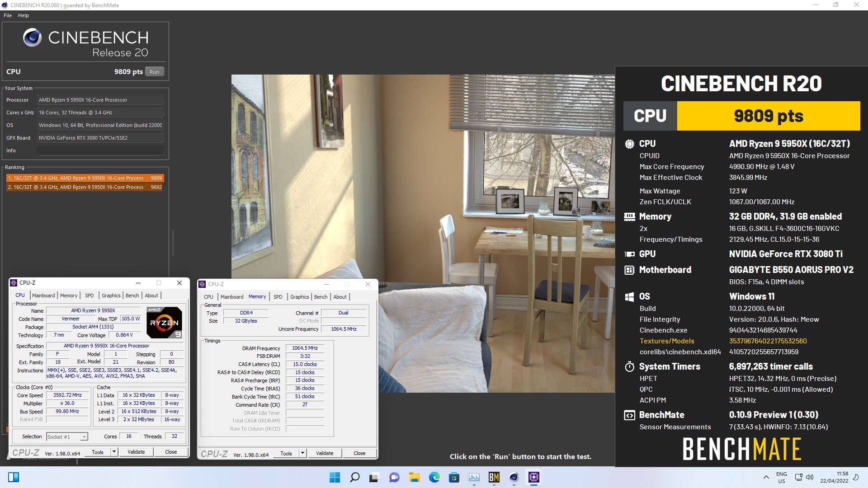Image resolution: width=868 pixels, height=488 pixels.
Task: Open taskbar Search
Action: (355, 477)
